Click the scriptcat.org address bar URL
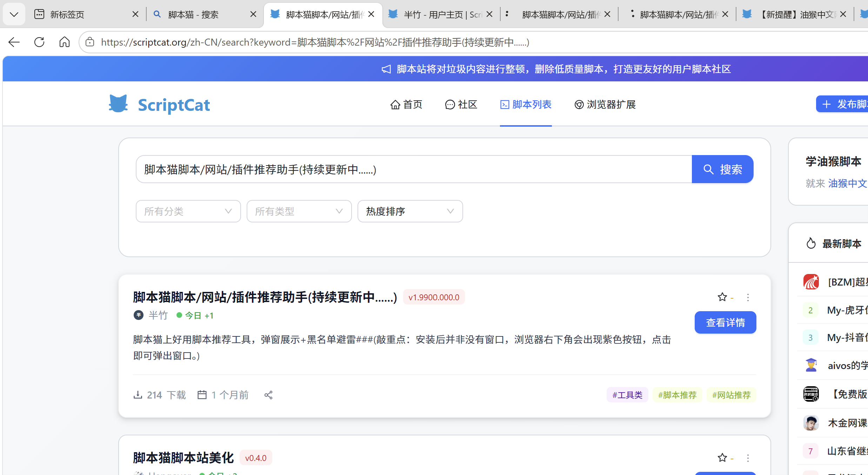The height and width of the screenshot is (475, 868). click(315, 42)
